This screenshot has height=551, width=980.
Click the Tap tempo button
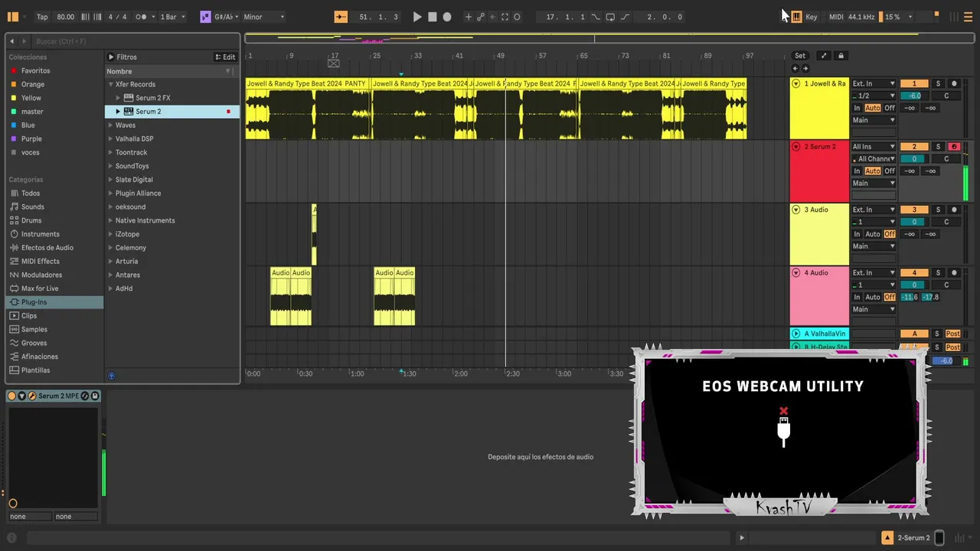(42, 17)
